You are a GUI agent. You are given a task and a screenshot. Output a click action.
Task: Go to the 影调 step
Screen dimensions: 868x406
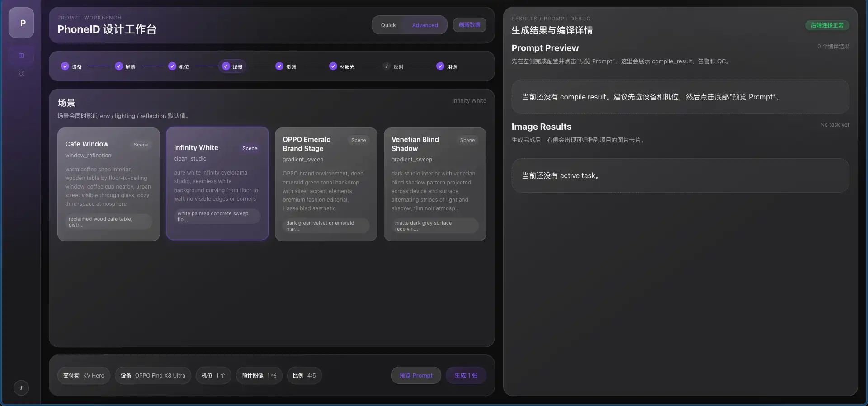click(x=286, y=66)
